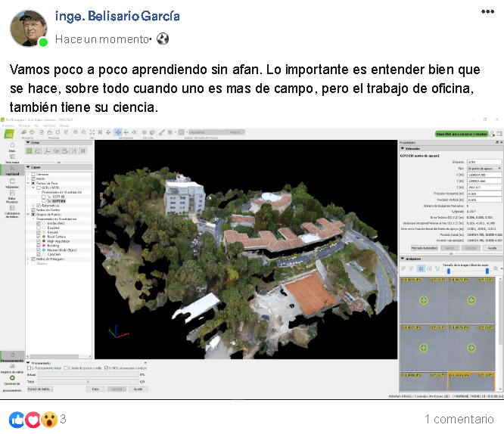Click the last Crear panel icon
This screenshot has width=504, height=434.
tap(83, 150)
